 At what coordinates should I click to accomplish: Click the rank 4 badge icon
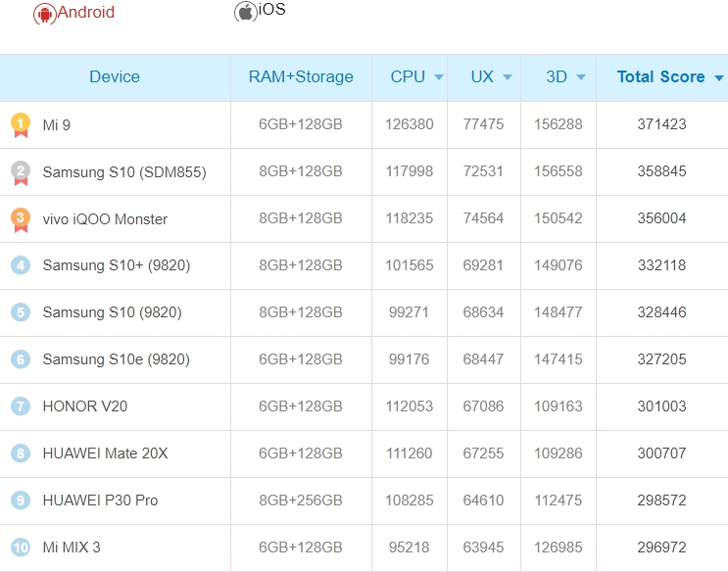click(x=21, y=265)
